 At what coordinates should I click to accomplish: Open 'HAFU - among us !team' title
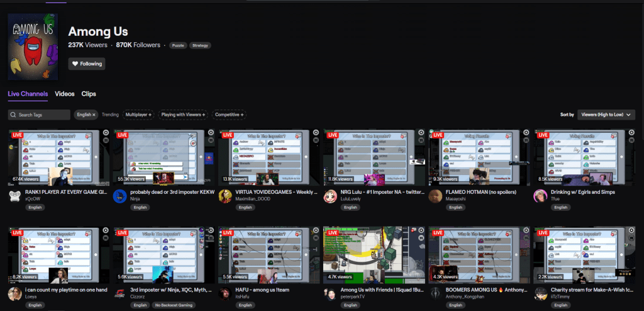[262, 290]
